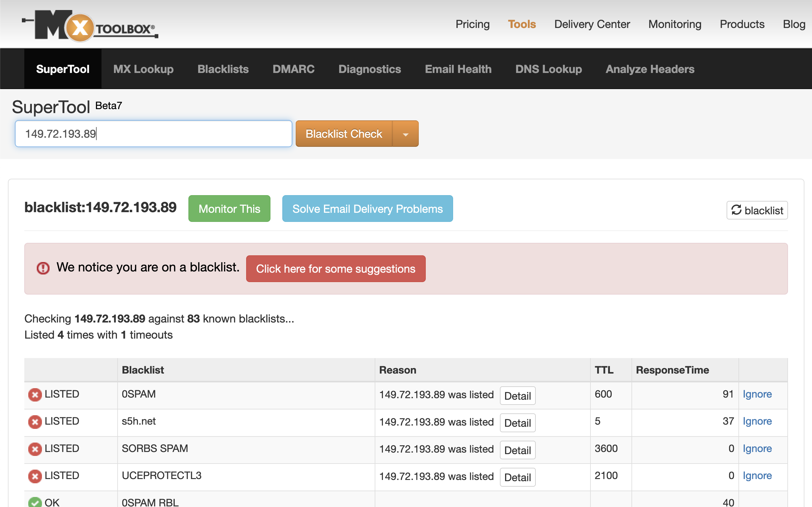Open the DNS Lookup tab

click(549, 69)
